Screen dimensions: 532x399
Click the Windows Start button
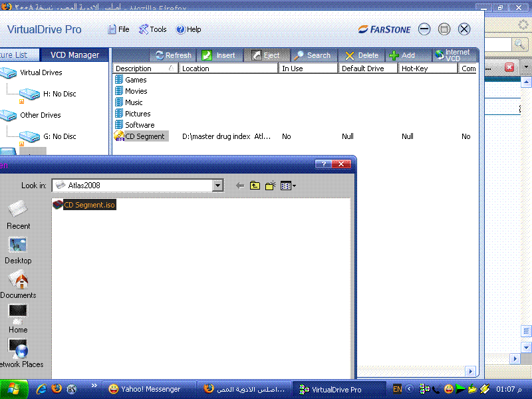tap(13, 389)
